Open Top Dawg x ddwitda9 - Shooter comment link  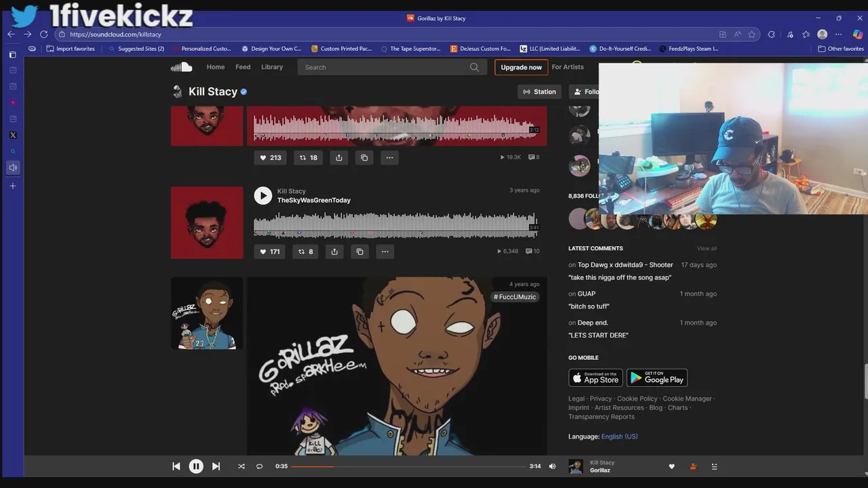[625, 265]
